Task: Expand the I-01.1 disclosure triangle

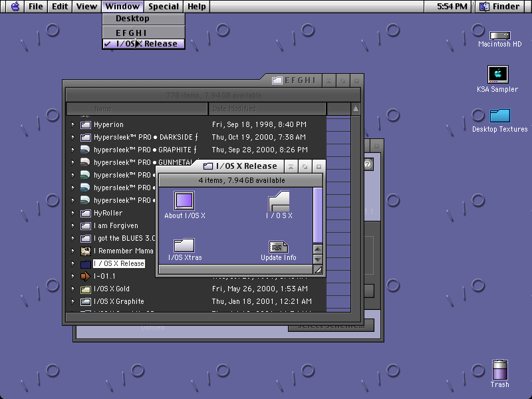Action: [73, 277]
